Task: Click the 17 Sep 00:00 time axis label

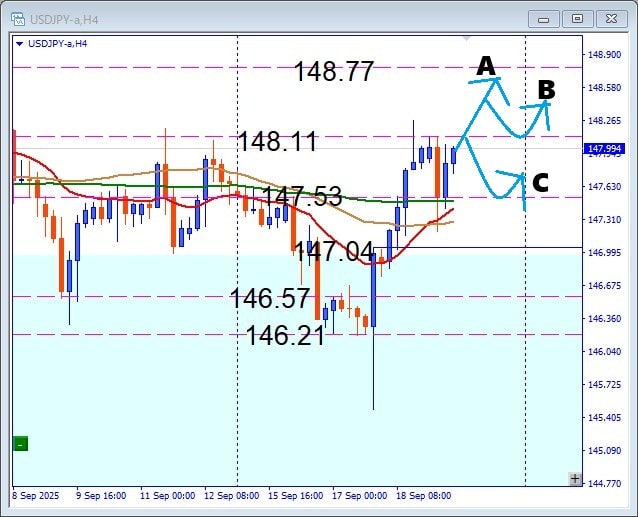Action: [360, 496]
